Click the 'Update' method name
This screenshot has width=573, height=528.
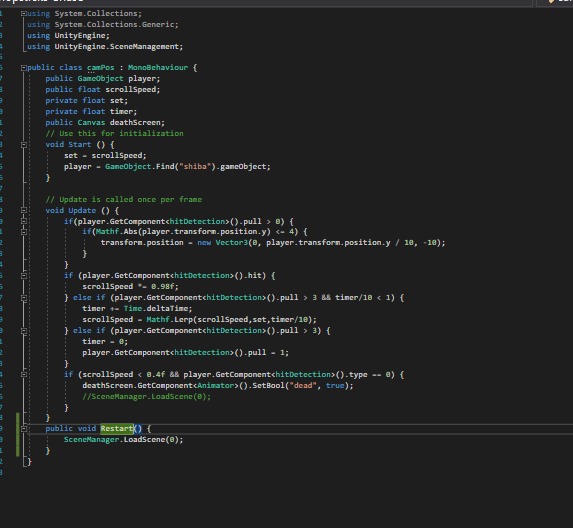click(82, 210)
